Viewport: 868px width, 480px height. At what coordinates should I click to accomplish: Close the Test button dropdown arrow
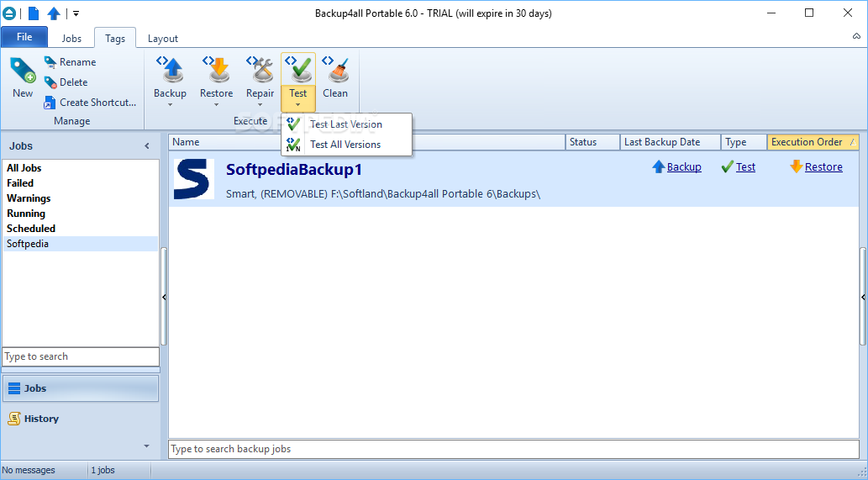coord(297,105)
